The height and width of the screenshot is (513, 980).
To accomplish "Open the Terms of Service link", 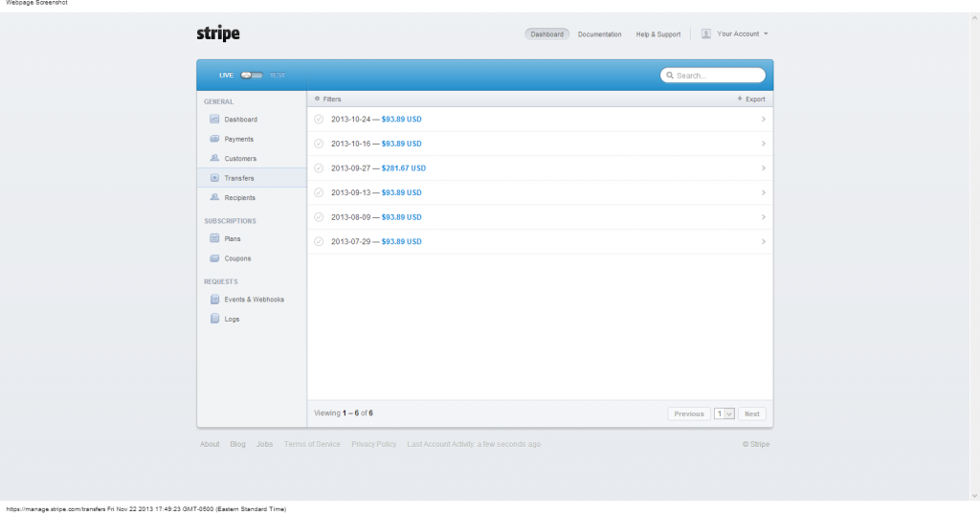I will point(312,444).
